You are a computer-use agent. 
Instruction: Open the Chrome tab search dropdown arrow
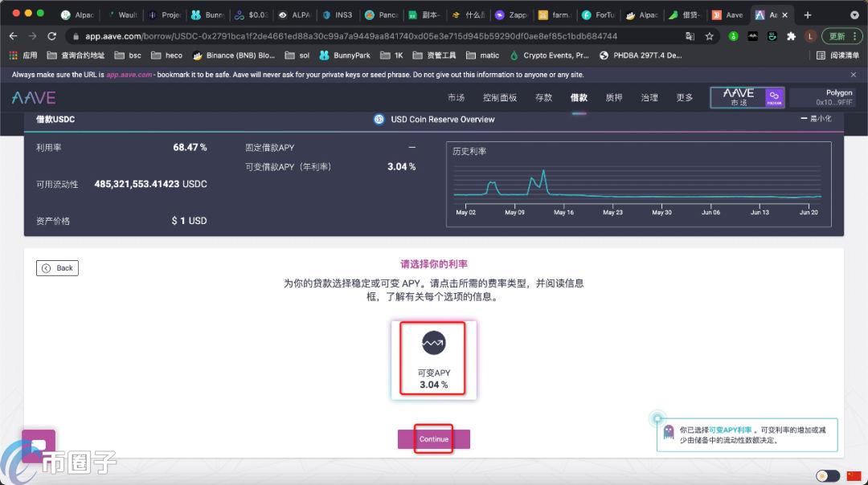pos(854,15)
